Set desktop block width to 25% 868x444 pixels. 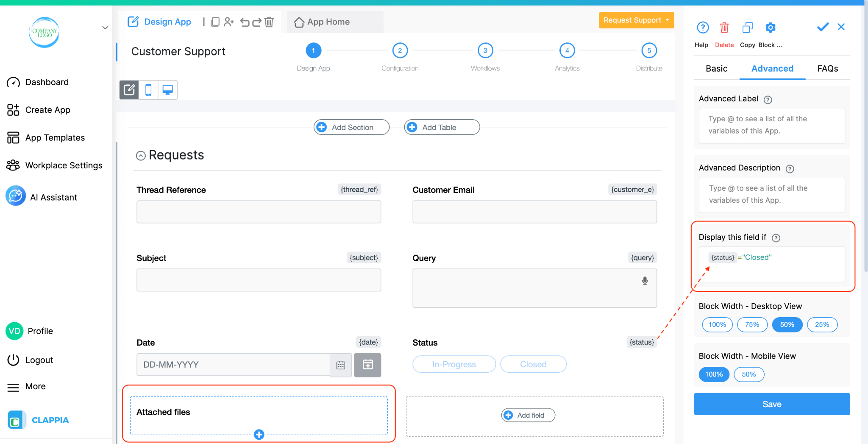(x=822, y=324)
